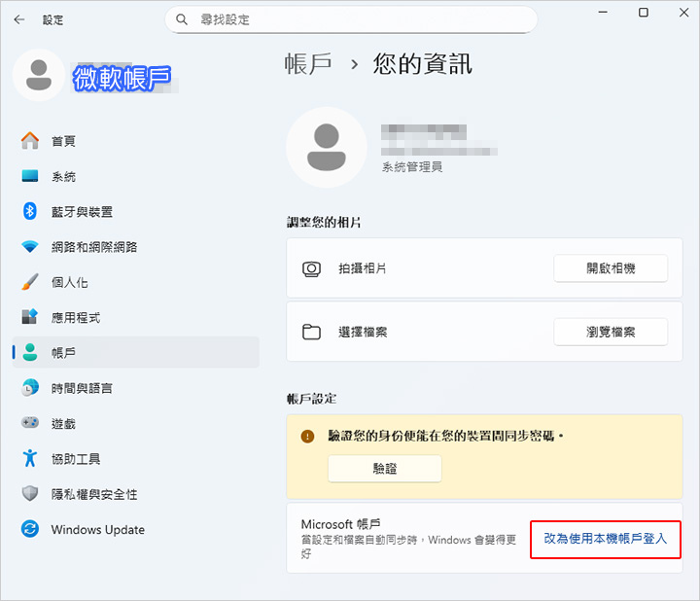Click the large profile picture
Screen dimensions: 700x601
click(327, 147)
